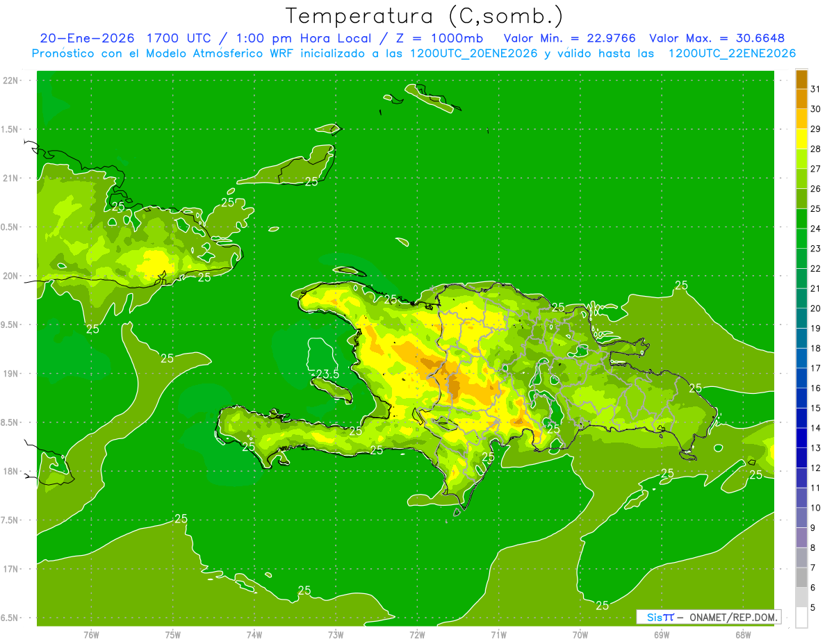Image resolution: width=834 pixels, height=644 pixels.
Task: Click the "76W" longitude label
Action: [x=91, y=634]
